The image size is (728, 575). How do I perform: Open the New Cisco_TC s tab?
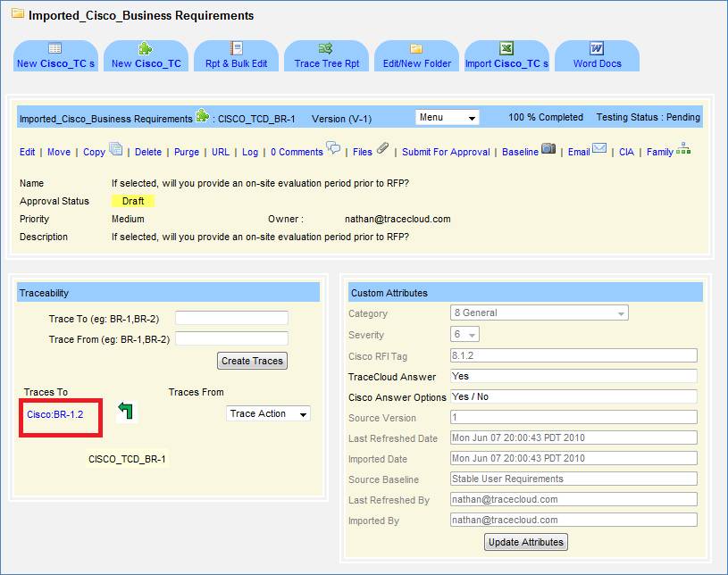click(55, 55)
